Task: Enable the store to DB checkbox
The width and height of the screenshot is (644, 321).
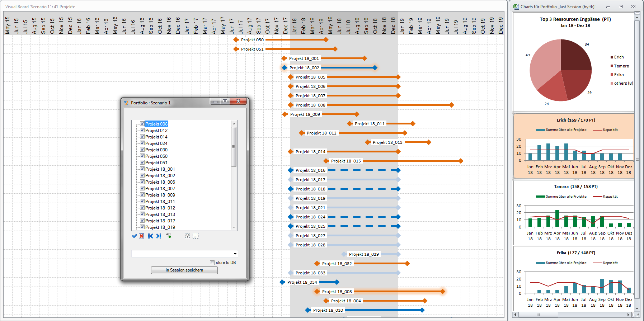Action: coord(212,263)
